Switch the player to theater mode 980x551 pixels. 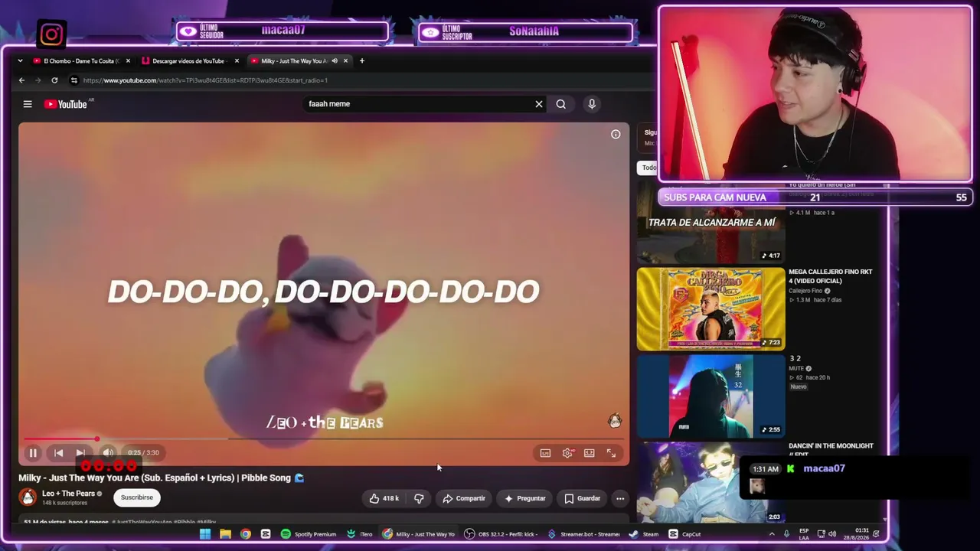pyautogui.click(x=590, y=453)
